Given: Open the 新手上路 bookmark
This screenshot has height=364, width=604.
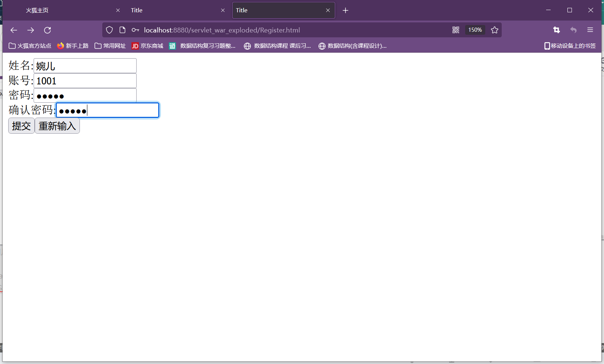Looking at the screenshot, I should click(73, 46).
